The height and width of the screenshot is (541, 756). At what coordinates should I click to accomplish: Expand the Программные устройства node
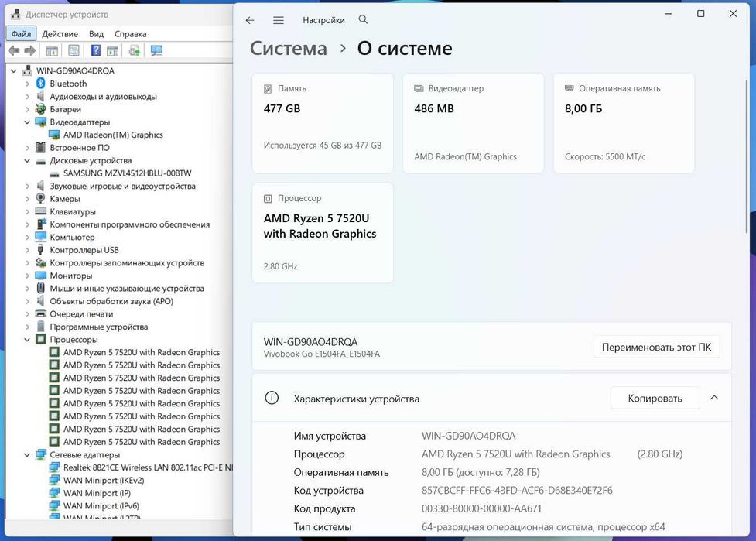click(x=27, y=327)
